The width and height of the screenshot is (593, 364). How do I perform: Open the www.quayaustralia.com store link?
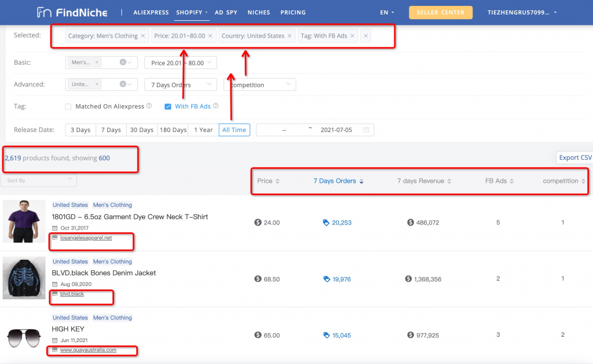coord(88,350)
